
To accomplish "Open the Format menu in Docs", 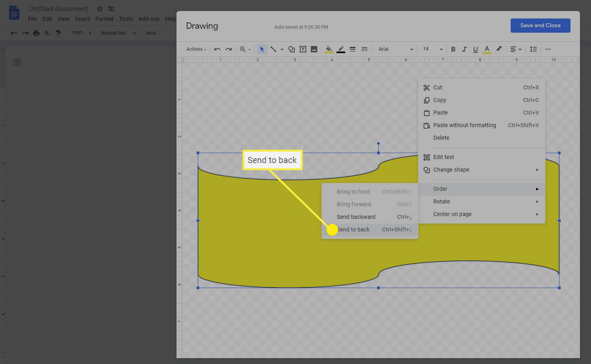I will click(104, 19).
